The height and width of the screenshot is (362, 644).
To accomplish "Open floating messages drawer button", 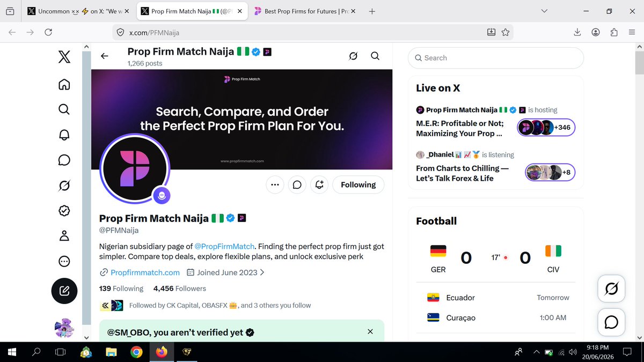I will pos(611,322).
